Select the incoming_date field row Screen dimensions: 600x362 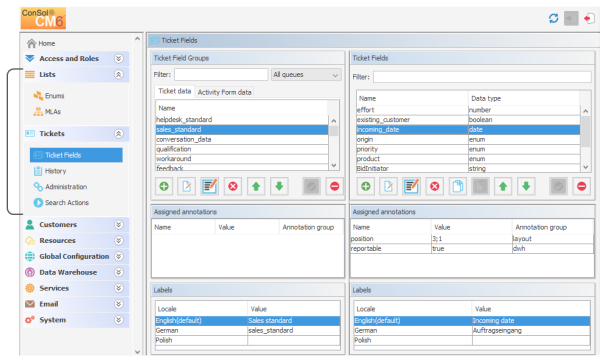(468, 130)
